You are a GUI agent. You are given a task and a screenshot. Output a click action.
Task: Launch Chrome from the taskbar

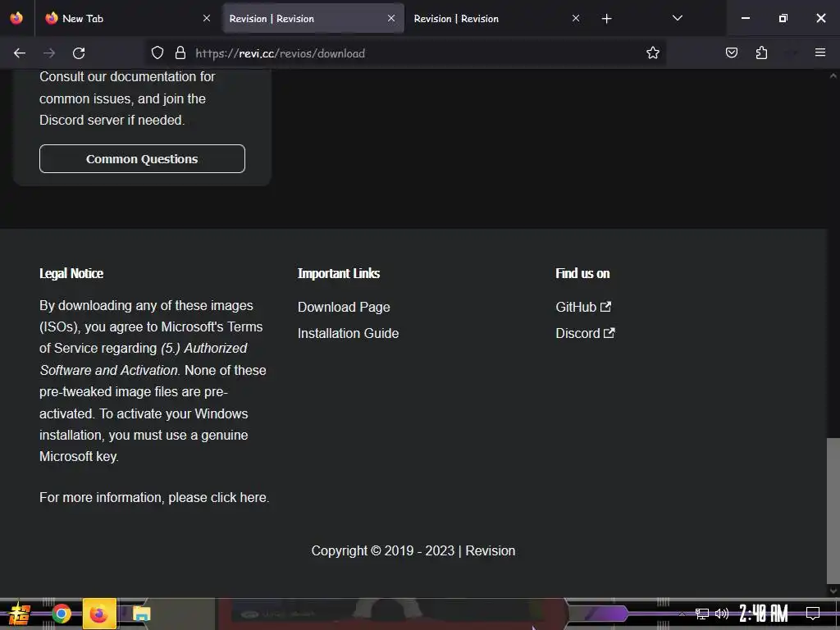click(62, 614)
